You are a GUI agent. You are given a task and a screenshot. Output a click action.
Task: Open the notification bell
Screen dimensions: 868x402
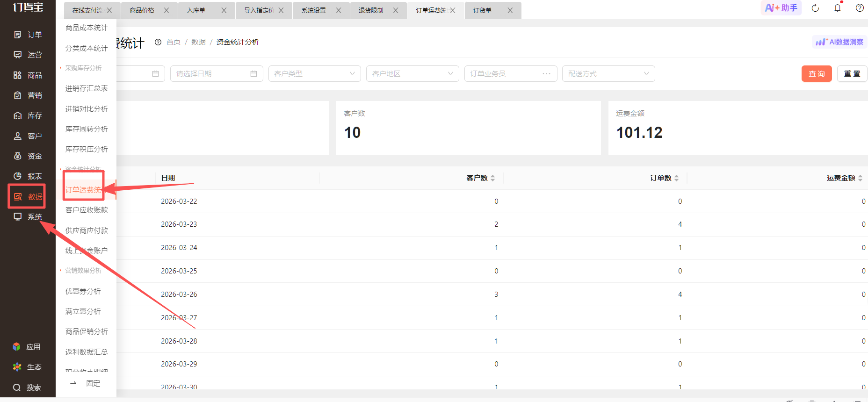click(838, 8)
